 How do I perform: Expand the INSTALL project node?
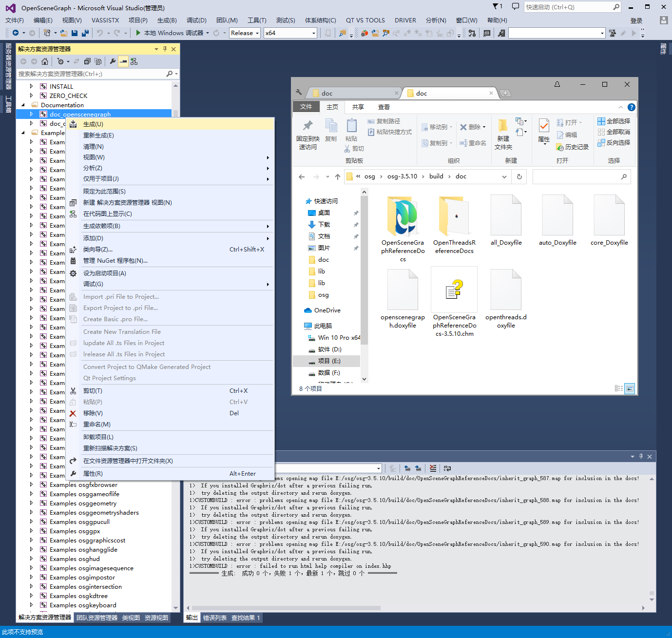(x=31, y=86)
